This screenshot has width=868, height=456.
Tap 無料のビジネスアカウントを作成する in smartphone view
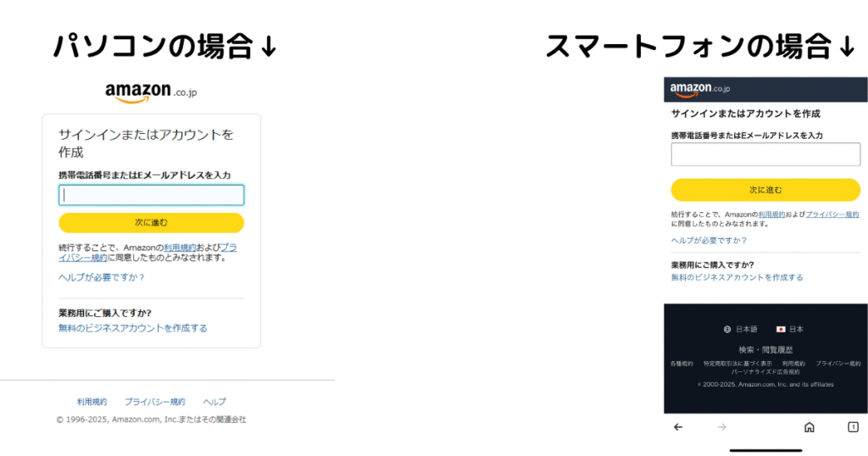pyautogui.click(x=737, y=277)
